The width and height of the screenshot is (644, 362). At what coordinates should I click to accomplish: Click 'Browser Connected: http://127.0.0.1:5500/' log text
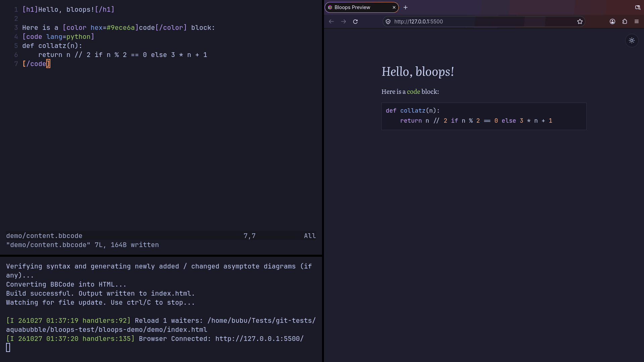(x=221, y=339)
